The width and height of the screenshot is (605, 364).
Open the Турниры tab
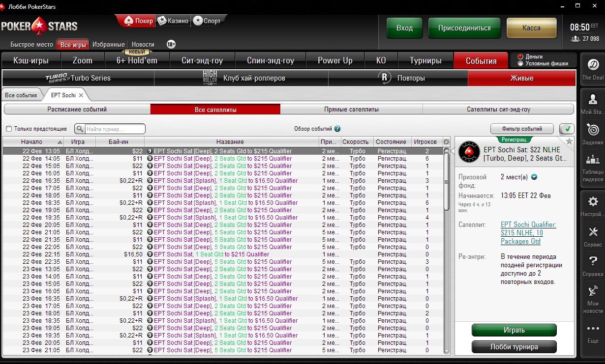click(x=425, y=61)
